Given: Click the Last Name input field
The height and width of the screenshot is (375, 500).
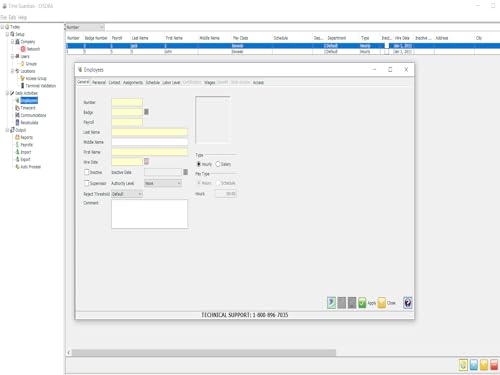Looking at the screenshot, I should 150,132.
